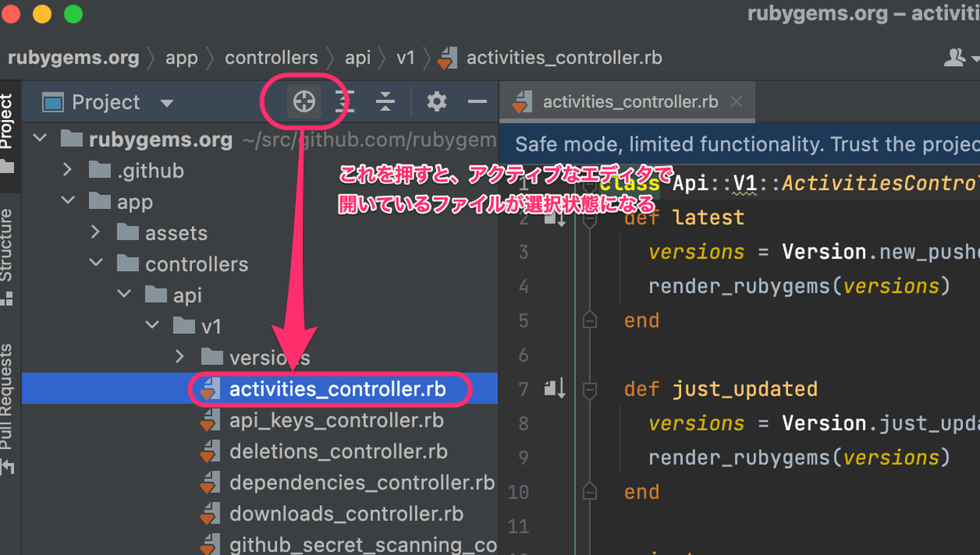The height and width of the screenshot is (555, 980).
Task: Click line number 4 in editor gutter
Action: pyautogui.click(x=523, y=286)
